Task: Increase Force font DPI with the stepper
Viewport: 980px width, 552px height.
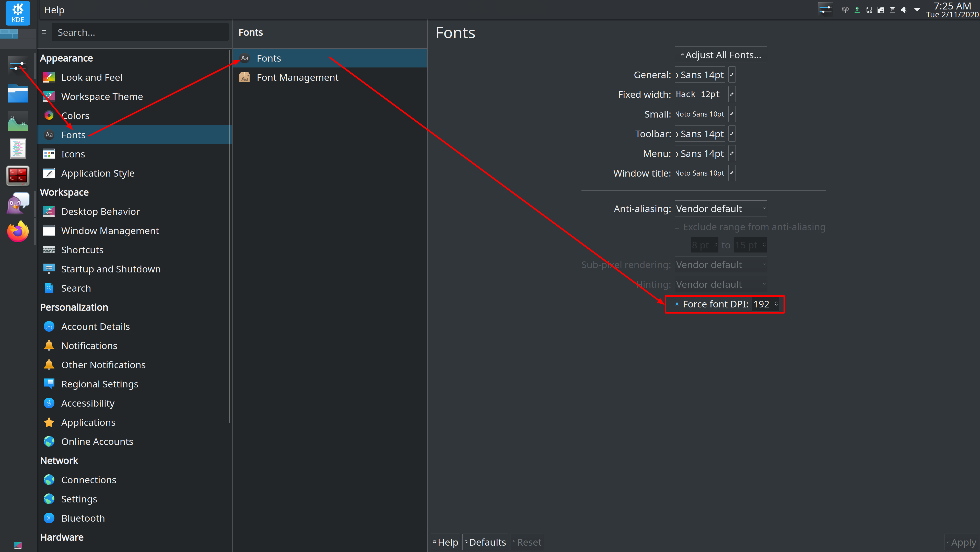Action: click(776, 302)
